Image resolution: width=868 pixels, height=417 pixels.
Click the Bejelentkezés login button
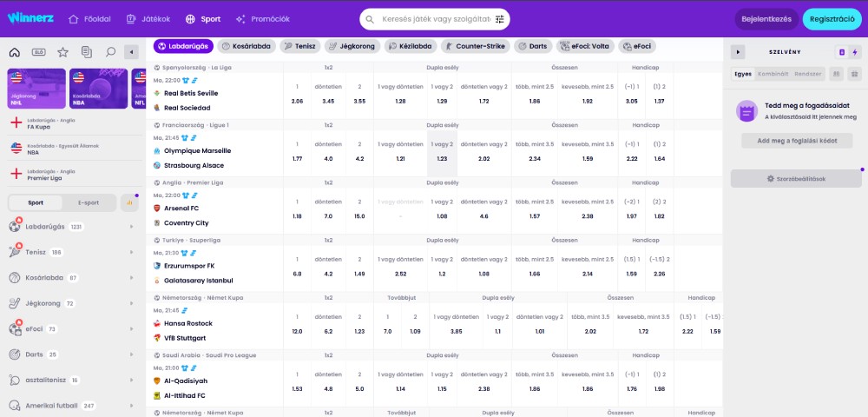click(x=766, y=19)
